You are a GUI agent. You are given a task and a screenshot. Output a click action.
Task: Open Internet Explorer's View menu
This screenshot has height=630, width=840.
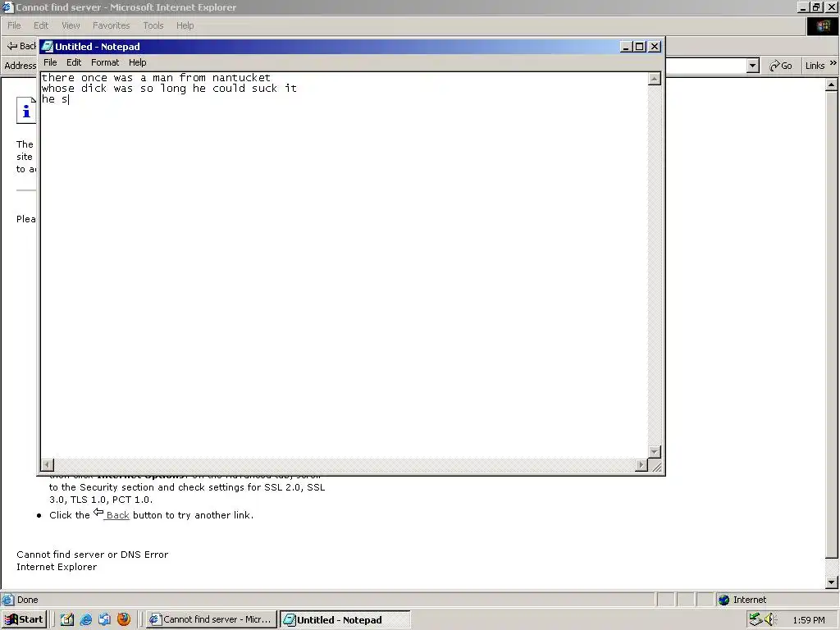[71, 25]
